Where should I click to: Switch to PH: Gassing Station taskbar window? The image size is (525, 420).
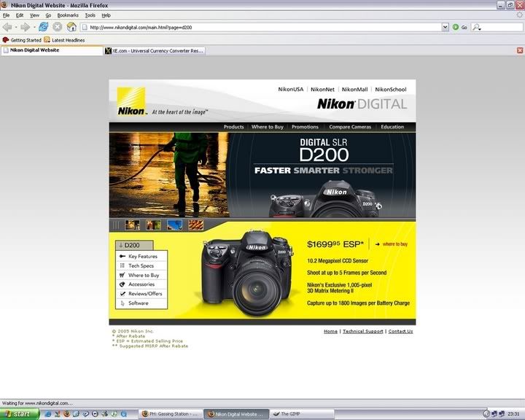tap(171, 414)
